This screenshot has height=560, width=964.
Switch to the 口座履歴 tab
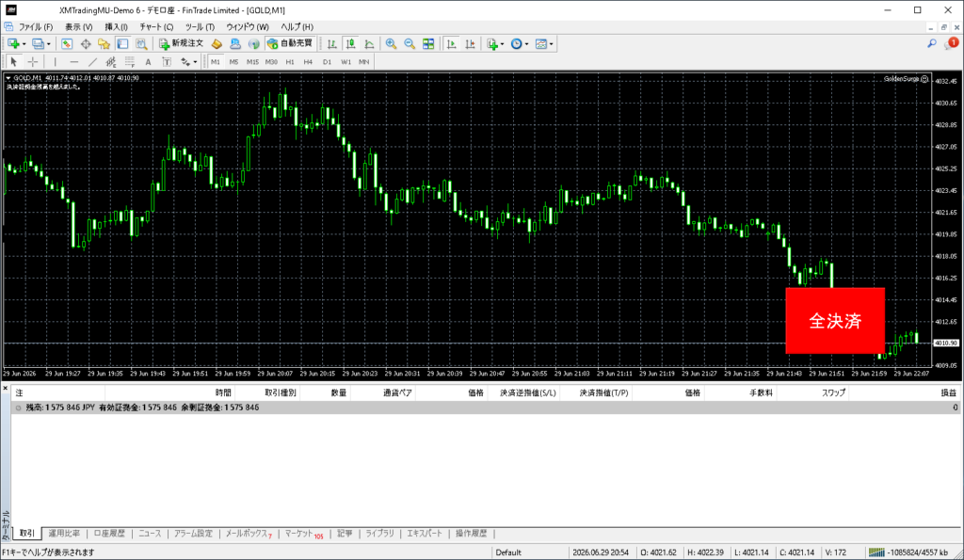109,534
